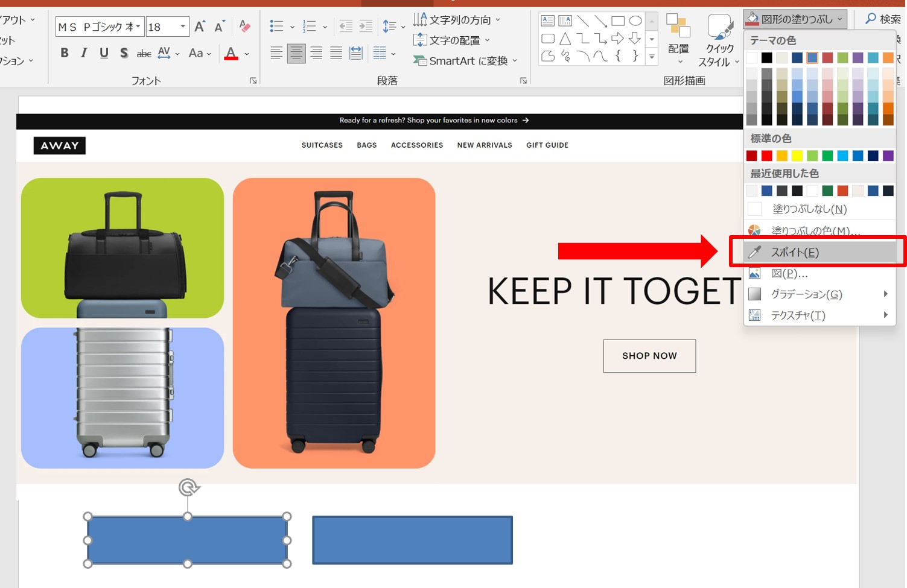Pick the purple standard color swatch

click(x=888, y=156)
